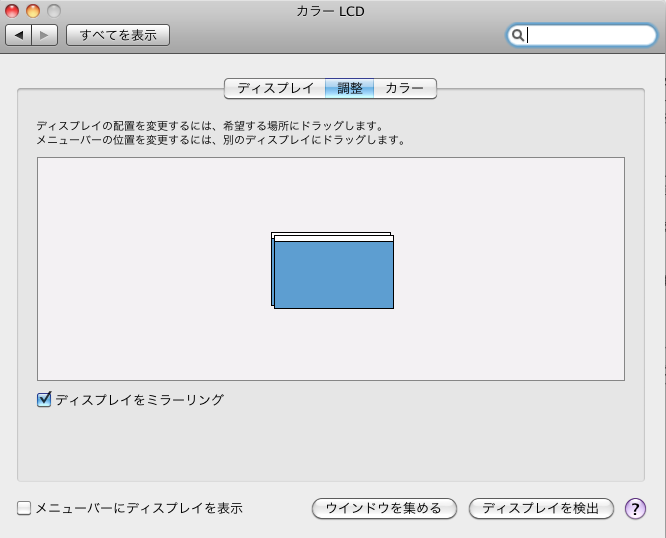This screenshot has width=666, height=538.
Task: Select the 調整 tab
Action: tap(350, 88)
